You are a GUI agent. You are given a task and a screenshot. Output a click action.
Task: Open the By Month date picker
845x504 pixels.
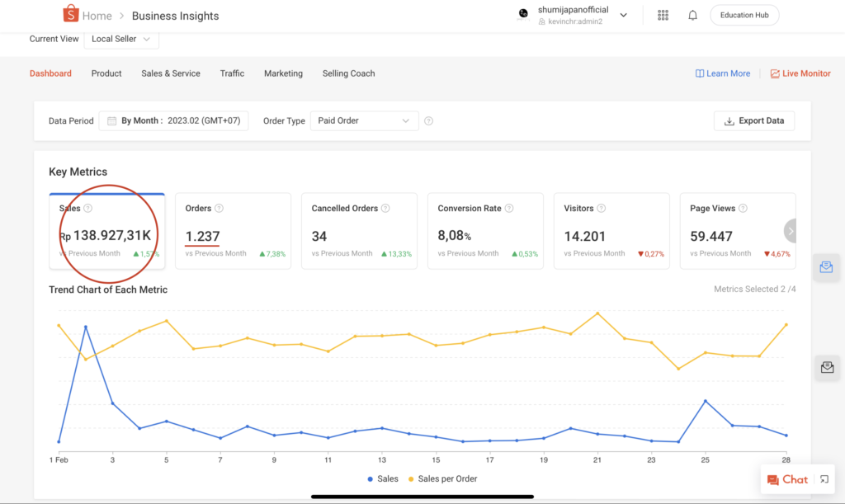tap(173, 121)
